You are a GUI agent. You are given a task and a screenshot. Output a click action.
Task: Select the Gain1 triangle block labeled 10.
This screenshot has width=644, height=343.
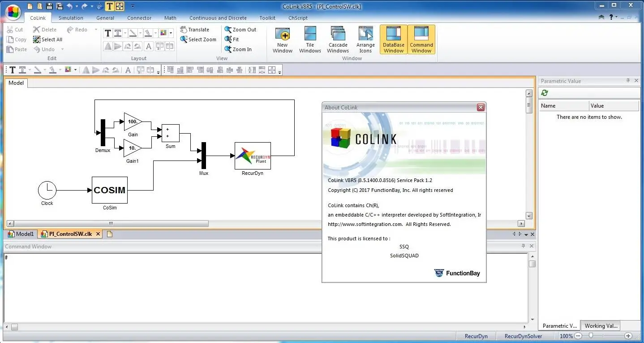pyautogui.click(x=133, y=148)
